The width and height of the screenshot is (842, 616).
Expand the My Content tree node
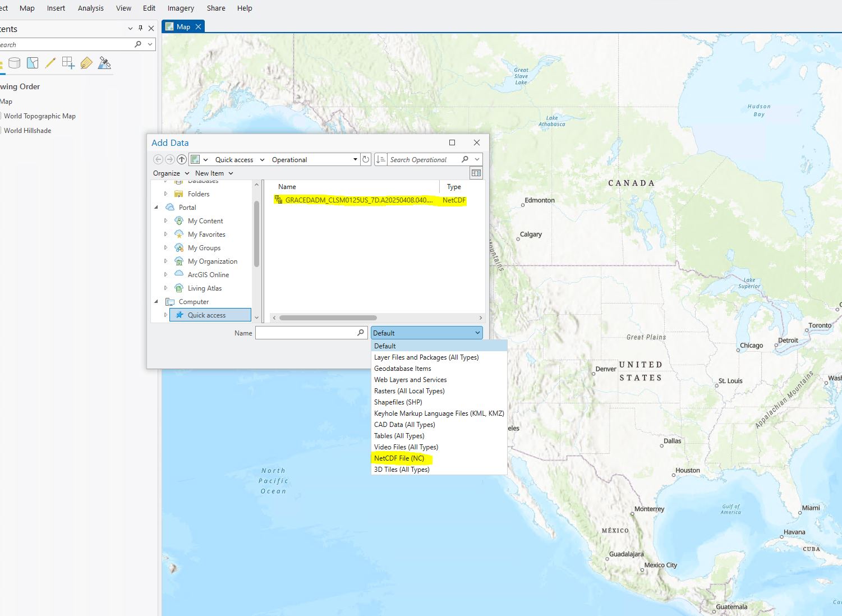165,221
